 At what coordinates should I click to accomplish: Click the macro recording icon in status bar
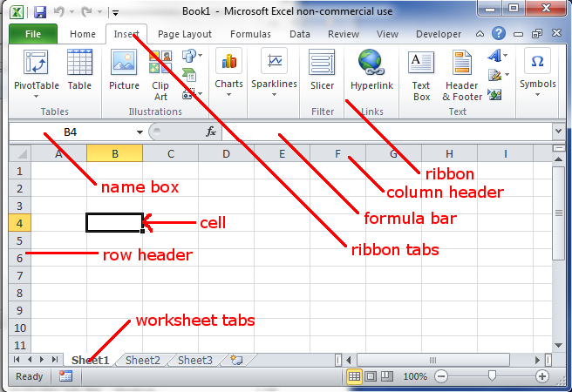pos(65,376)
